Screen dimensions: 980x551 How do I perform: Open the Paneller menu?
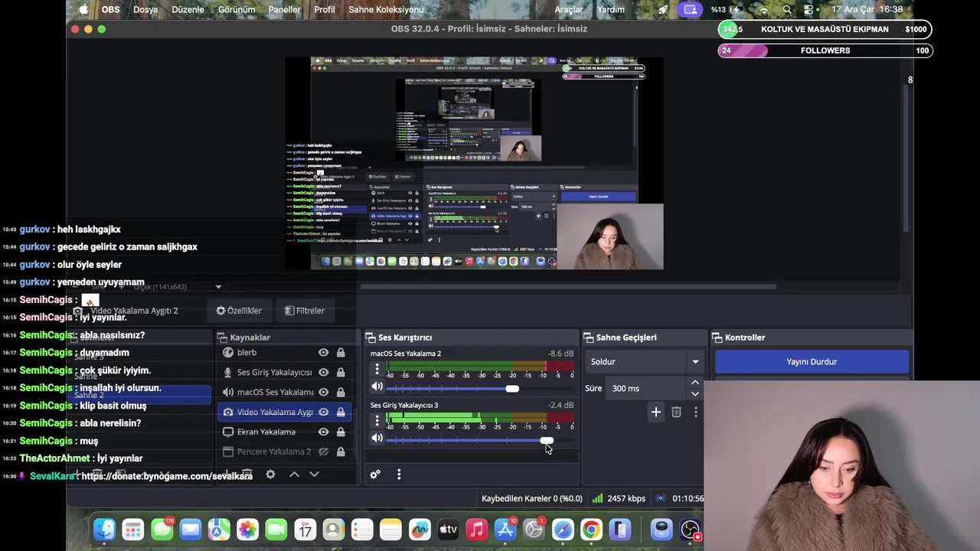pyautogui.click(x=285, y=9)
